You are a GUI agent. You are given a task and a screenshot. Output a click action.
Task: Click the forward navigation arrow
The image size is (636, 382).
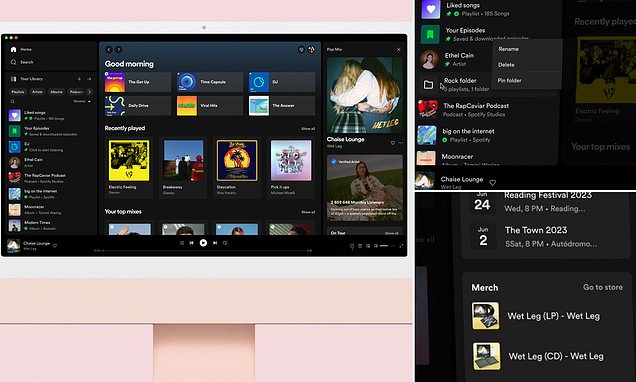point(118,49)
